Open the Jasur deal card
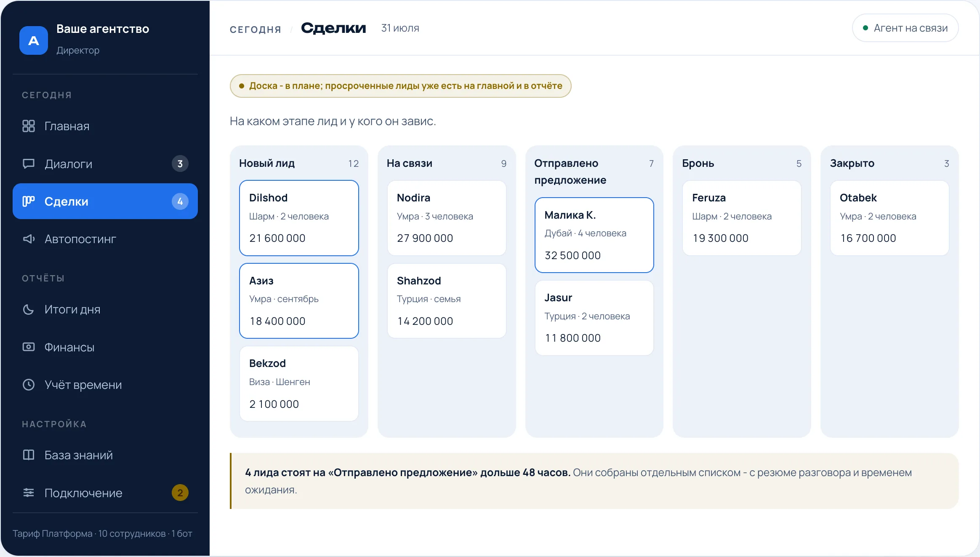This screenshot has width=980, height=557. [x=594, y=318]
